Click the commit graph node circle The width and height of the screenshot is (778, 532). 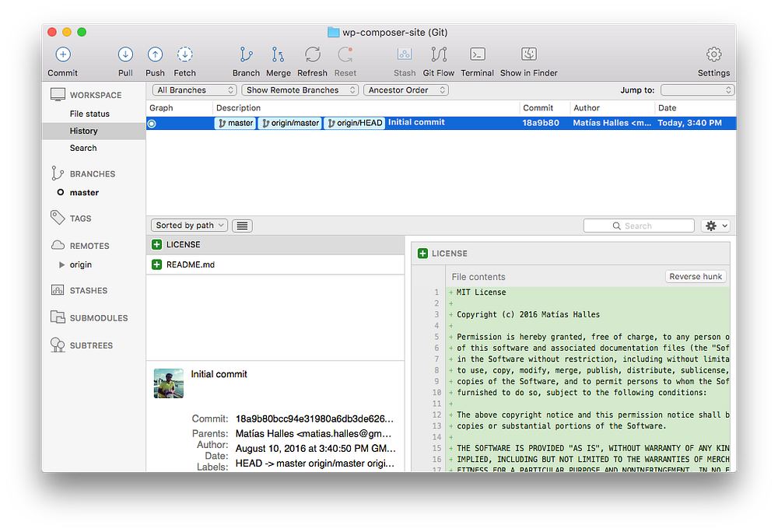coord(152,124)
